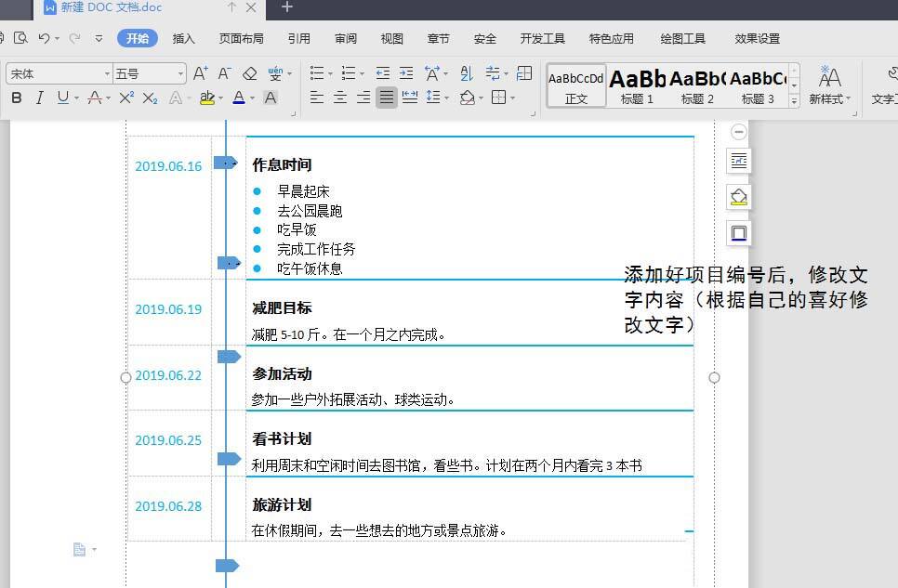The image size is (898, 588).
Task: Open the 审阅 ribbon tab
Action: pos(345,39)
